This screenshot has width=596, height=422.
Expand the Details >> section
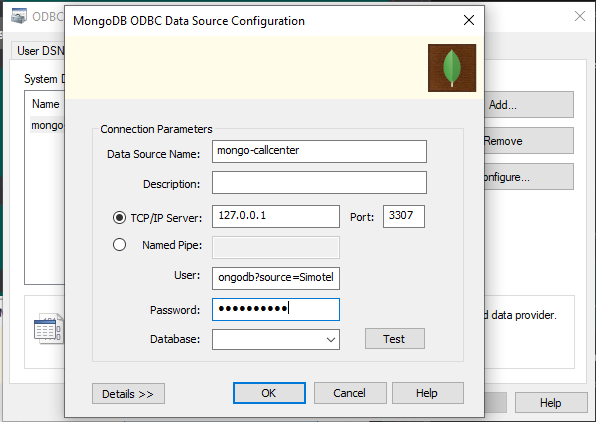click(x=128, y=393)
